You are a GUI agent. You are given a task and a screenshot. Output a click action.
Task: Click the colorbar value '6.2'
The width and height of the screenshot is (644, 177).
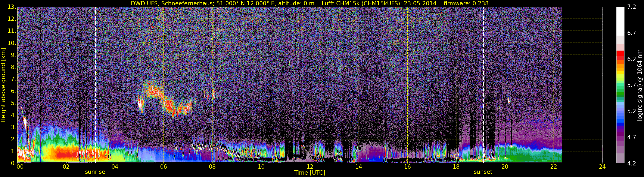click(x=632, y=59)
